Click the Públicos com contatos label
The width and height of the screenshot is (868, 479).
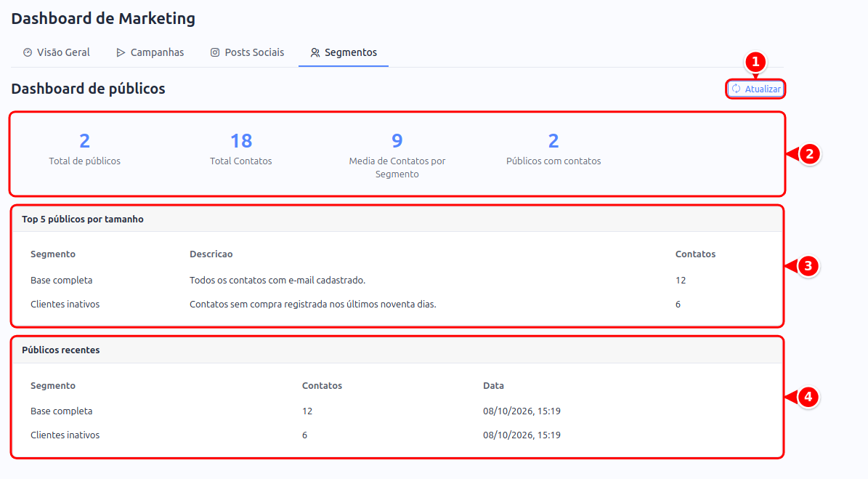553,161
